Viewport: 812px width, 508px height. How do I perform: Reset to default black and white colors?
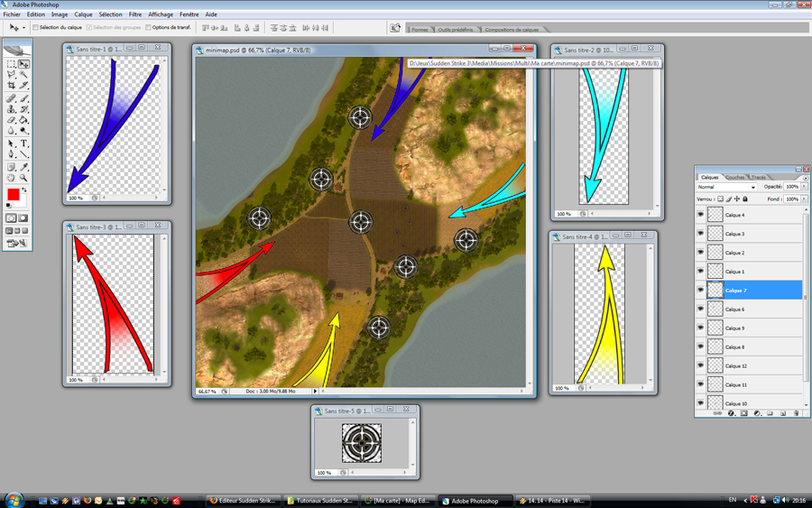pyautogui.click(x=8, y=206)
